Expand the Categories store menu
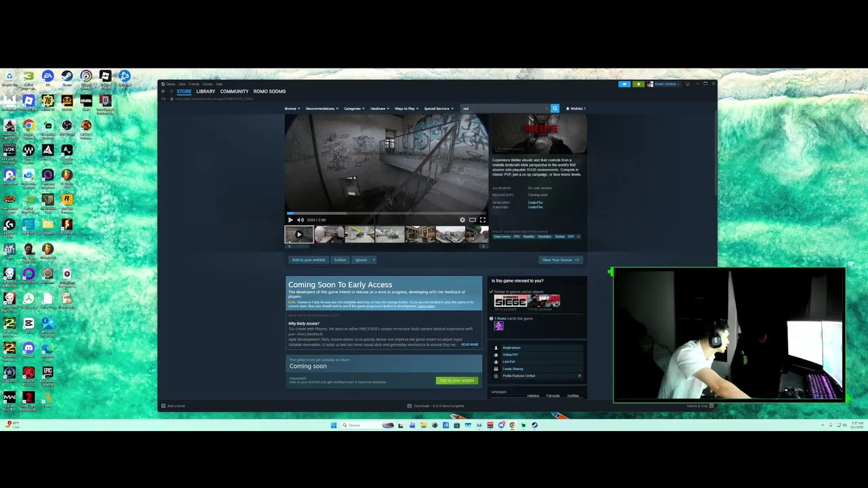The width and height of the screenshot is (868, 488). click(x=354, y=108)
